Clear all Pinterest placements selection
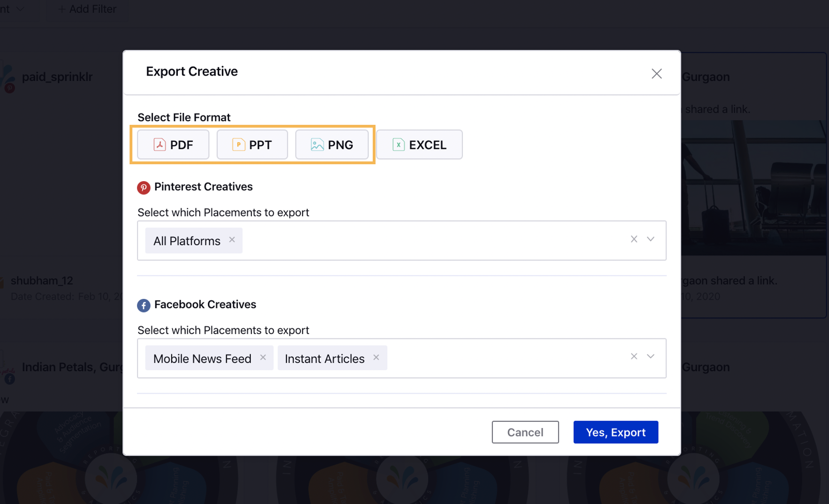 pyautogui.click(x=634, y=239)
